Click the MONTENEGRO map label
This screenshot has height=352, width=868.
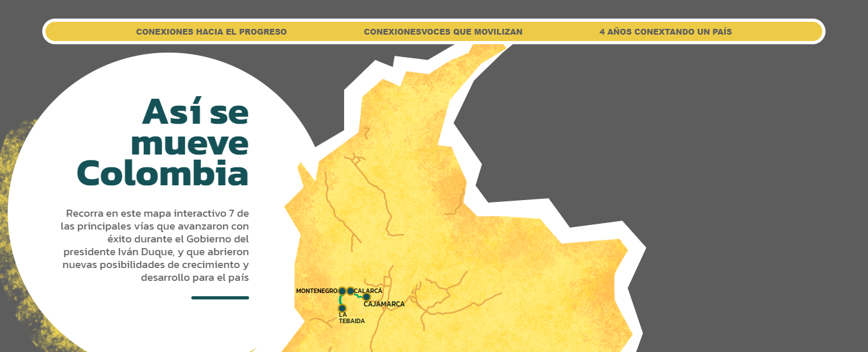[x=317, y=291]
